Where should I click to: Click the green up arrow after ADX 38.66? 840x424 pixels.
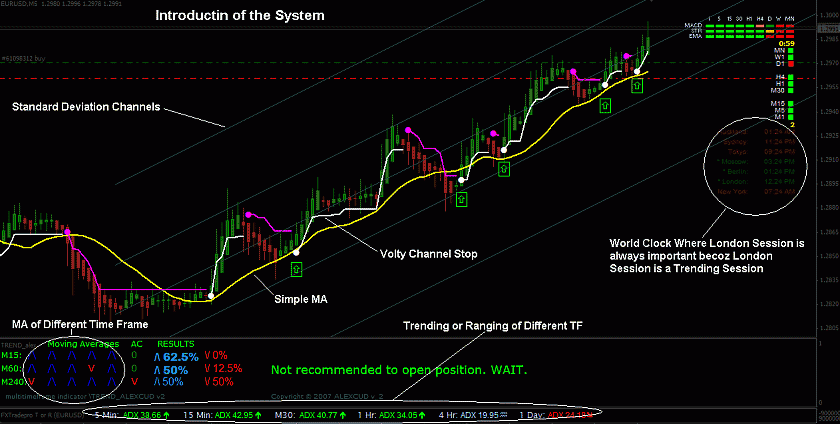[x=167, y=414]
